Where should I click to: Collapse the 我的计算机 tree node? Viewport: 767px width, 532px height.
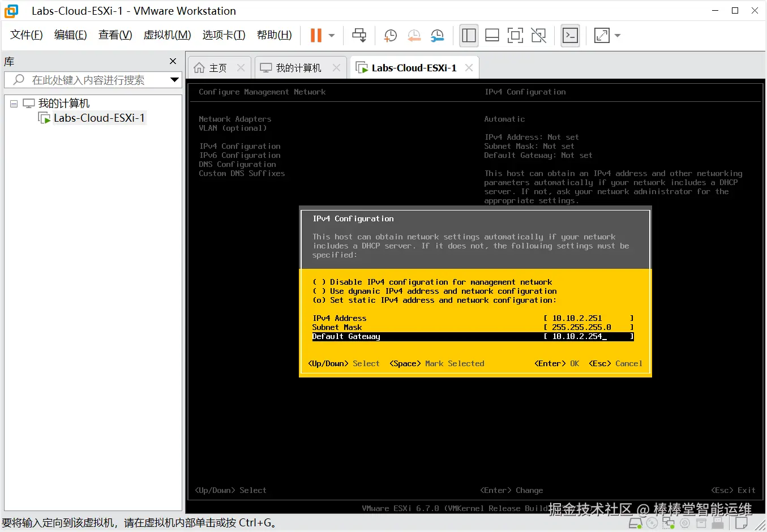tap(14, 104)
